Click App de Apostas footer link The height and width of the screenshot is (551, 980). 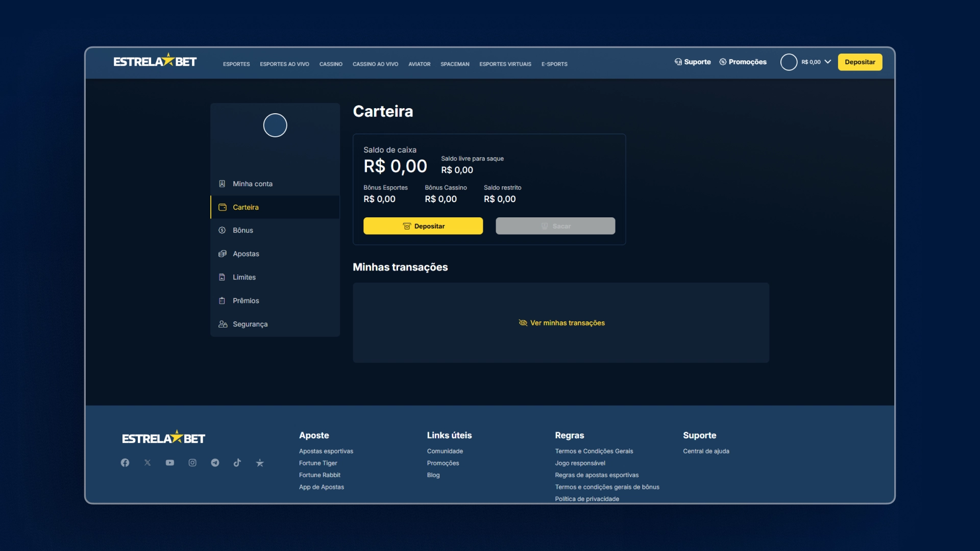[322, 487]
